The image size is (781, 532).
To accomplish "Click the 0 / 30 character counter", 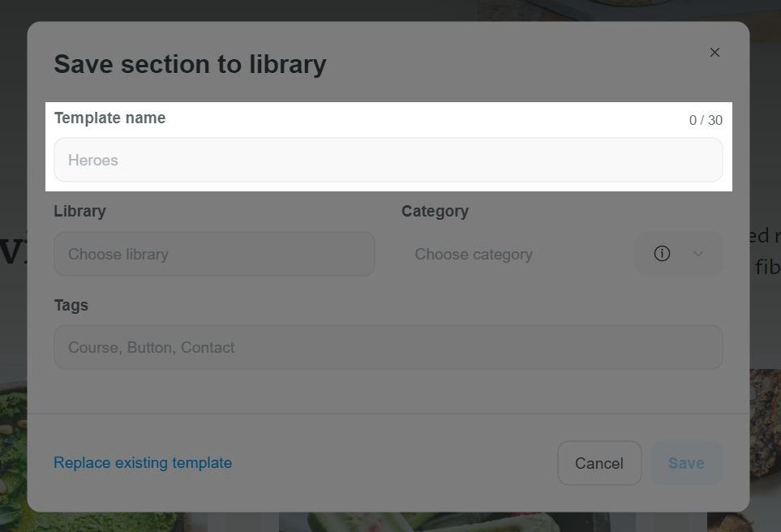I will (x=706, y=121).
